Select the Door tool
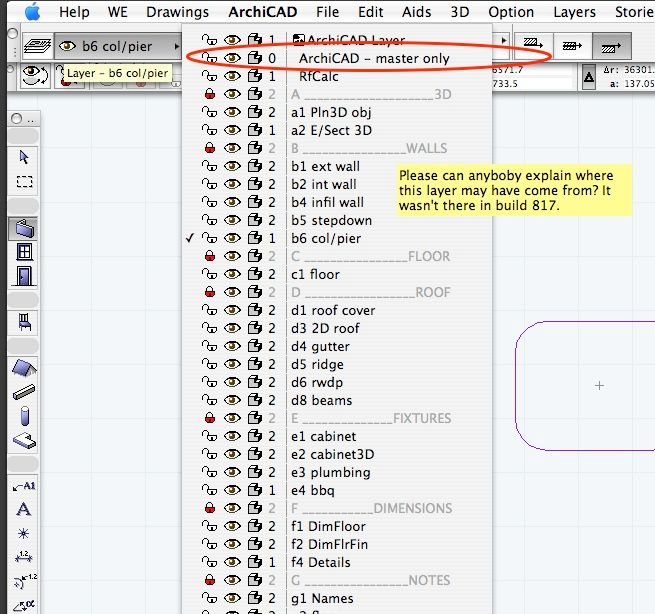Image resolution: width=655 pixels, height=614 pixels. coord(24,276)
